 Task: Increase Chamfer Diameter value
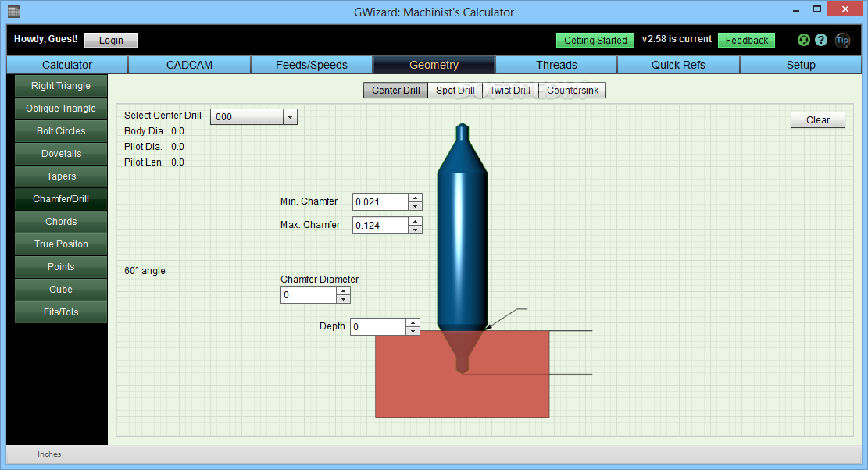(x=343, y=291)
